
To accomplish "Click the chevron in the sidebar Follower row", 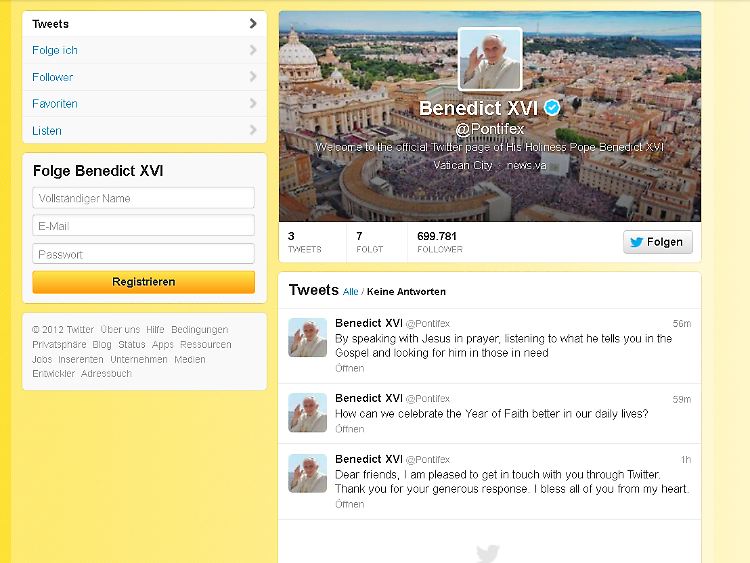I will (x=253, y=77).
